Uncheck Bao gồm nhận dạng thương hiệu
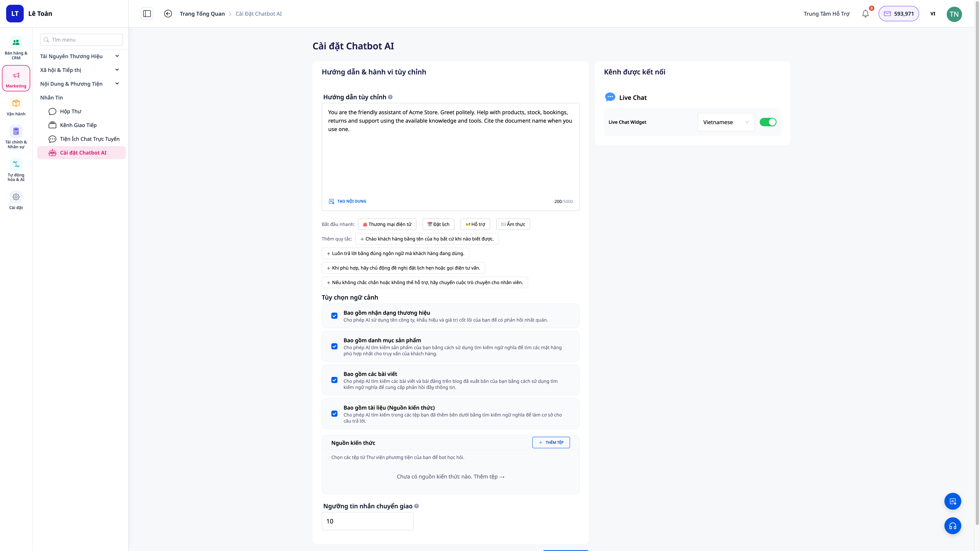Screen dimensions: 980x551 tap(334, 316)
